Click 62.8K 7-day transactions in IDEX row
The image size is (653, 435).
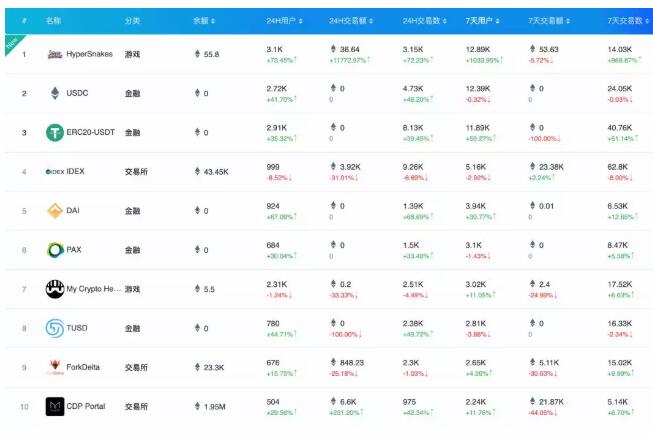tap(618, 167)
